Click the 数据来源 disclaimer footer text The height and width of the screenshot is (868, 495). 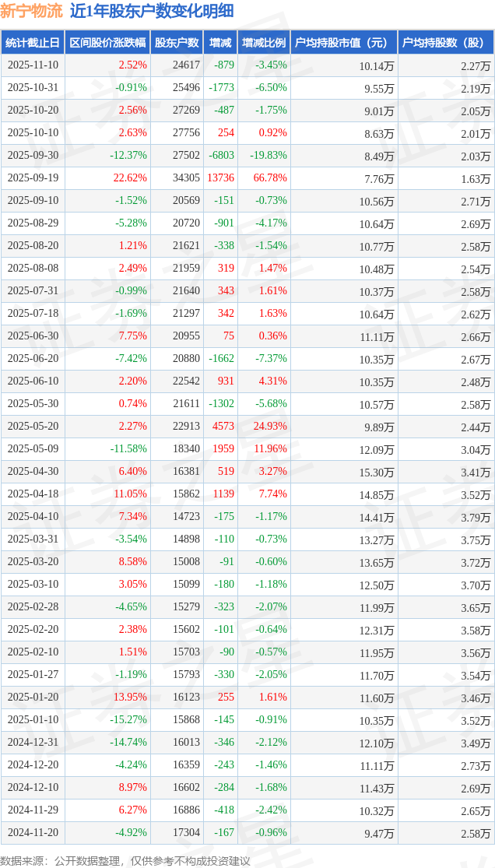pyautogui.click(x=125, y=860)
